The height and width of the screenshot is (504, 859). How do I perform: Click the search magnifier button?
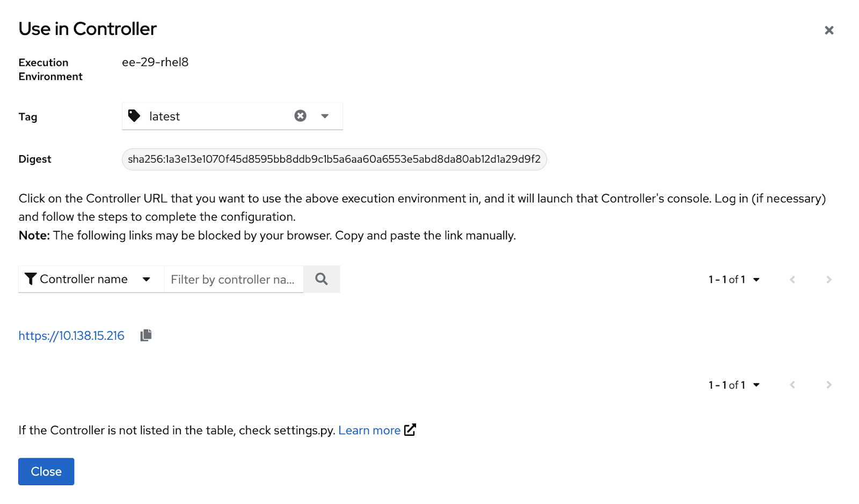[x=322, y=279]
